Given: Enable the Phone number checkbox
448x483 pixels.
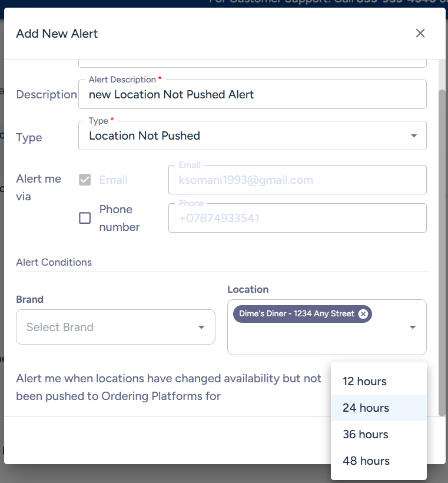Looking at the screenshot, I should point(85,218).
